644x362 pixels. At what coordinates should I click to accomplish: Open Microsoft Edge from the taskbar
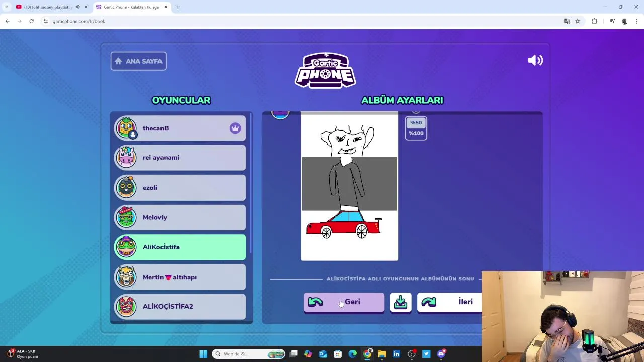[x=352, y=354]
